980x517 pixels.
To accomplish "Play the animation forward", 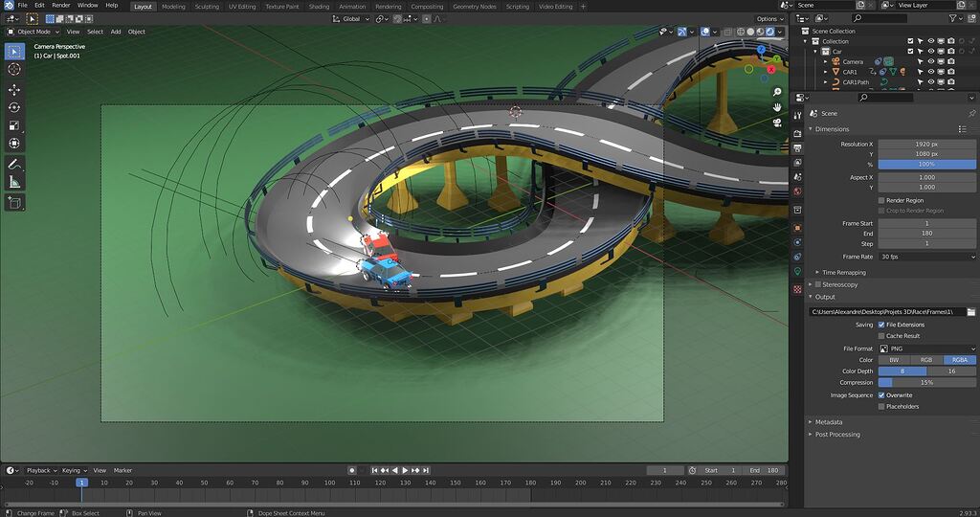I will [x=405, y=470].
